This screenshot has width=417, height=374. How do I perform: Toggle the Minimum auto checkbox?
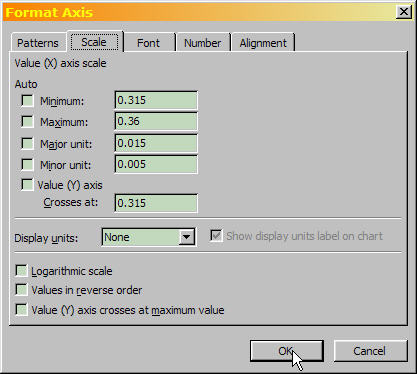click(x=27, y=100)
